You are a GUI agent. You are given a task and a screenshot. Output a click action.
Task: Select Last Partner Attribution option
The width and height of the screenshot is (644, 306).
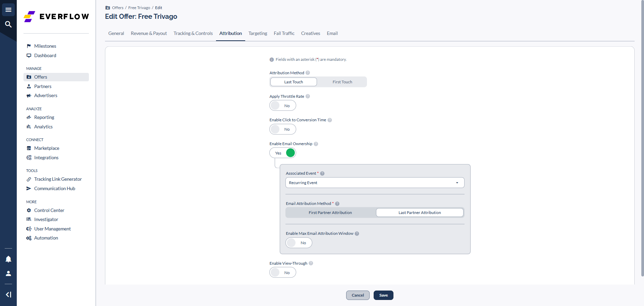pyautogui.click(x=420, y=213)
